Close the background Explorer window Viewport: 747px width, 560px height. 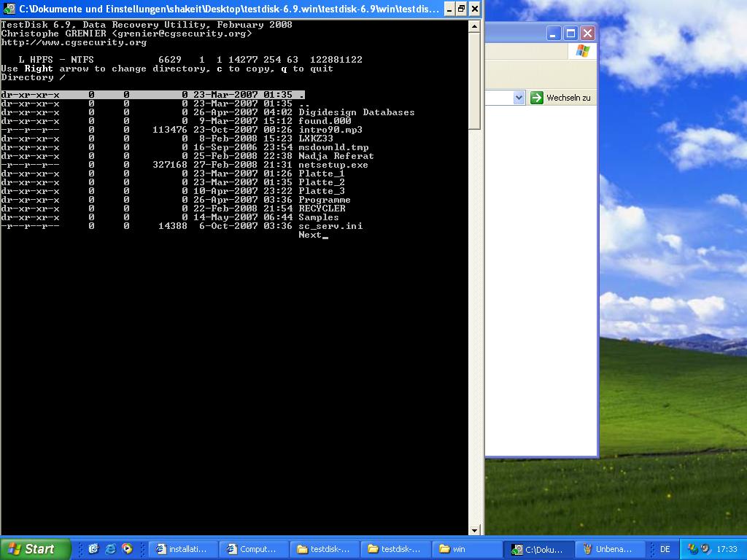588,34
